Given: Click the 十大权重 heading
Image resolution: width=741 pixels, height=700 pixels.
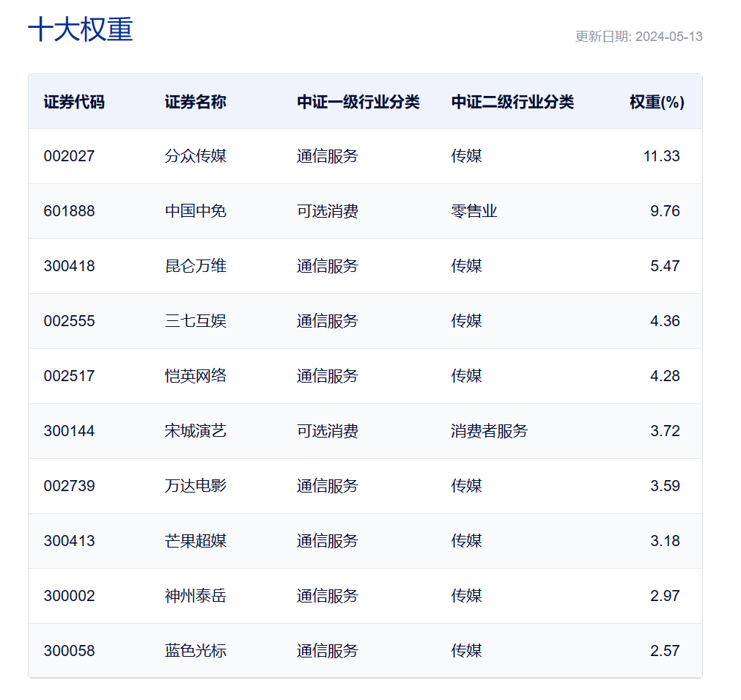Looking at the screenshot, I should point(81,31).
